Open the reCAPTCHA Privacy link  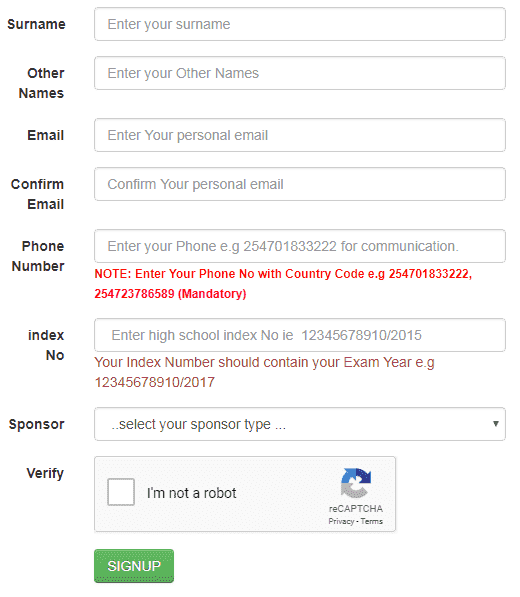(x=341, y=521)
